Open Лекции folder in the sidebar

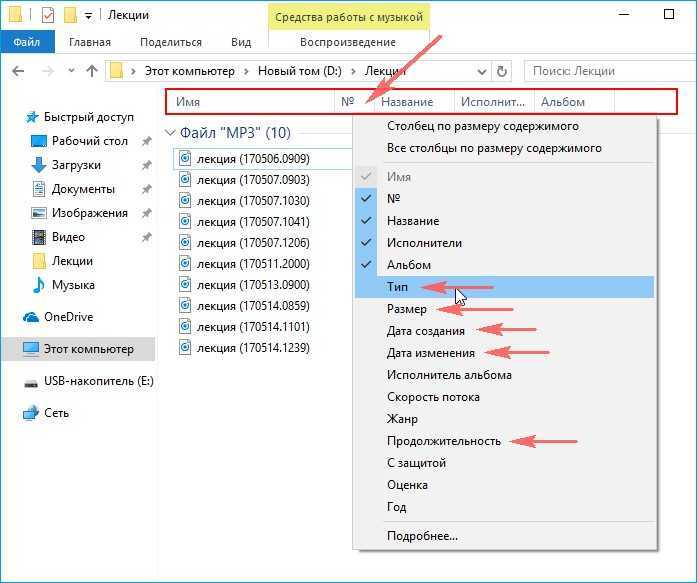coord(63,261)
